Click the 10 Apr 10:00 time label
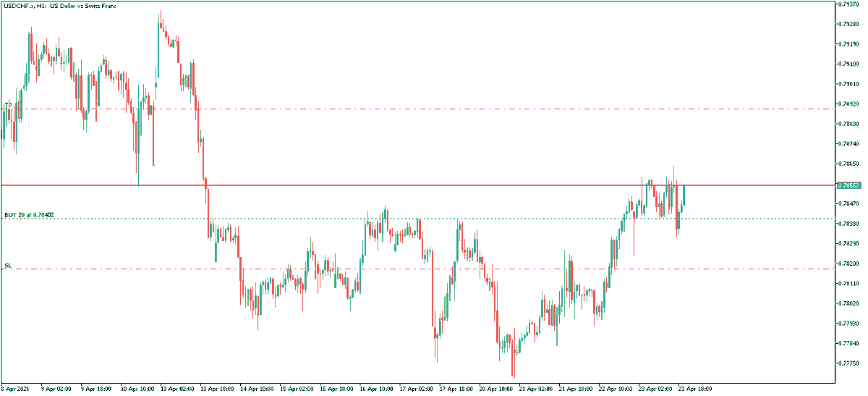Viewport: 868px width, 396px height. (137, 389)
